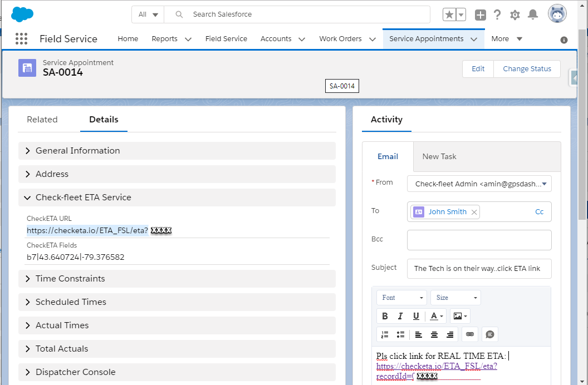Open the Salesforce App Launcher grid
The image size is (588, 385).
point(21,38)
